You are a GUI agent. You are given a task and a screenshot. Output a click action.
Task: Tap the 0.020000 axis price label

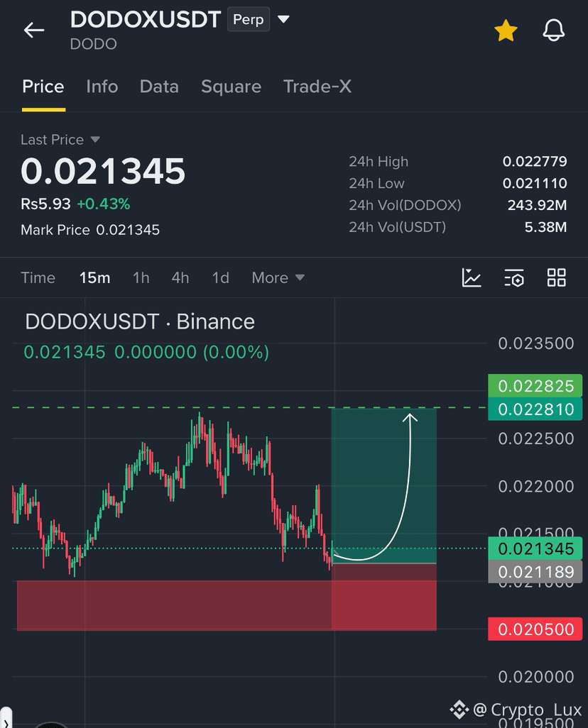click(x=536, y=676)
